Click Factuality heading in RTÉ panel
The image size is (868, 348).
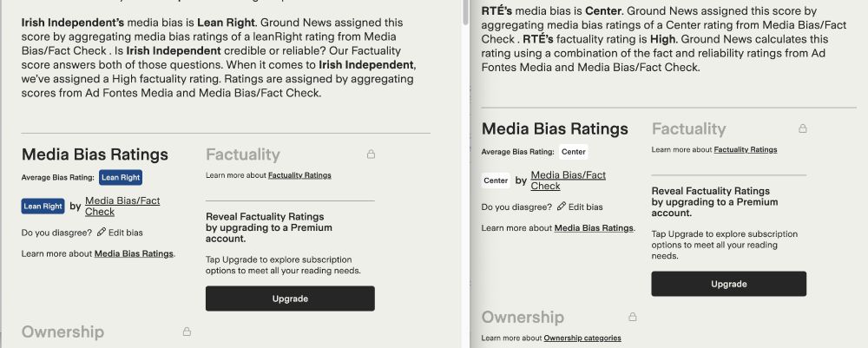(688, 129)
